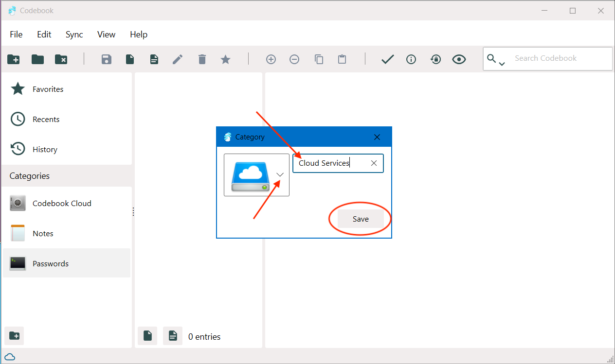This screenshot has height=364, width=615.
Task: Select Recents in the sidebar
Action: click(67, 119)
